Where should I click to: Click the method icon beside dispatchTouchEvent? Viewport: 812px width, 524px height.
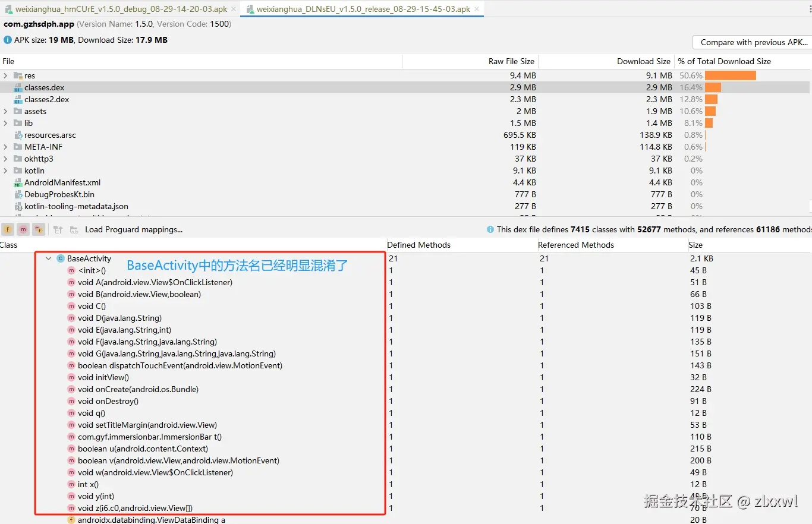[71, 365]
